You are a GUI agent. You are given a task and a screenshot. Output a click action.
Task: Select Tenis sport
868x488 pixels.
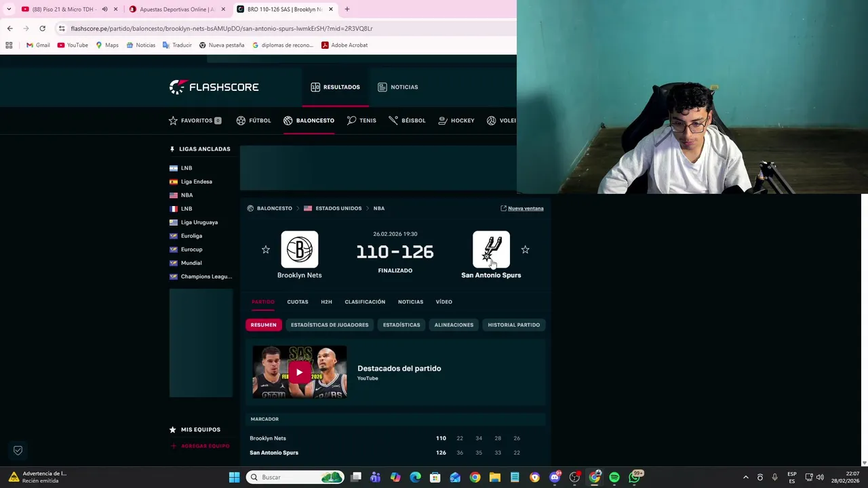361,121
